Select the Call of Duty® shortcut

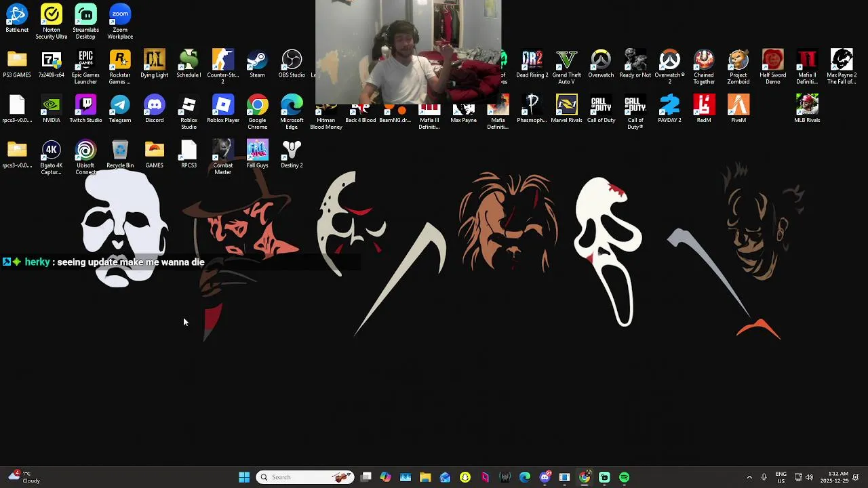635,112
